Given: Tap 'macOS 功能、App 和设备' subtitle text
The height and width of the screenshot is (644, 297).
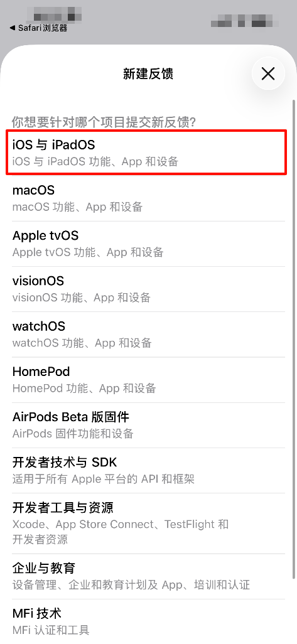Looking at the screenshot, I should (x=77, y=207).
